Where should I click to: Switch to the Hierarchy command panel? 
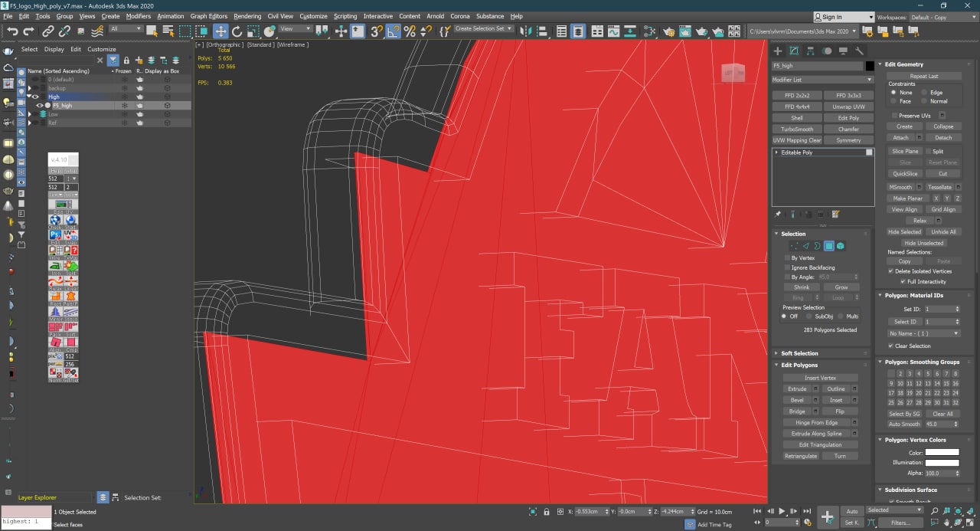(x=810, y=51)
